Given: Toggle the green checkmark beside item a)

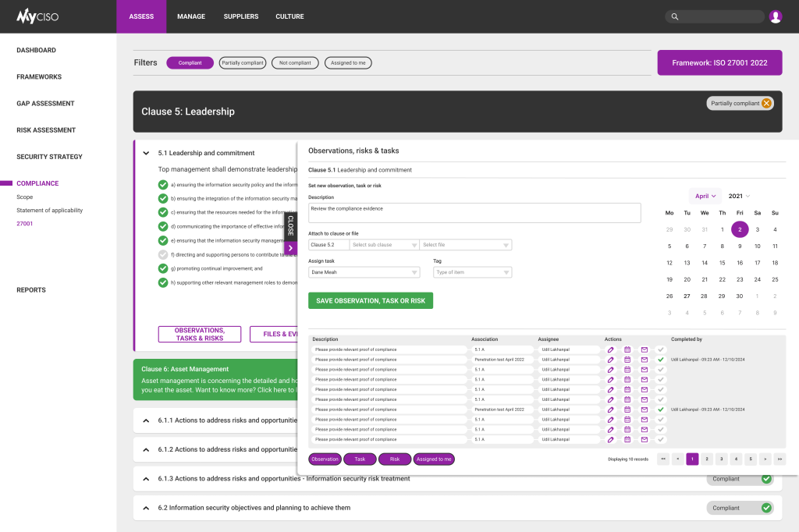Looking at the screenshot, I should [x=163, y=185].
